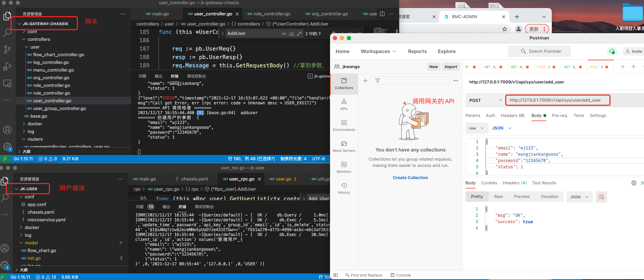644x280 pixels.
Task: Open microservice.yaml in JK-USER explorer
Action: pos(46,220)
